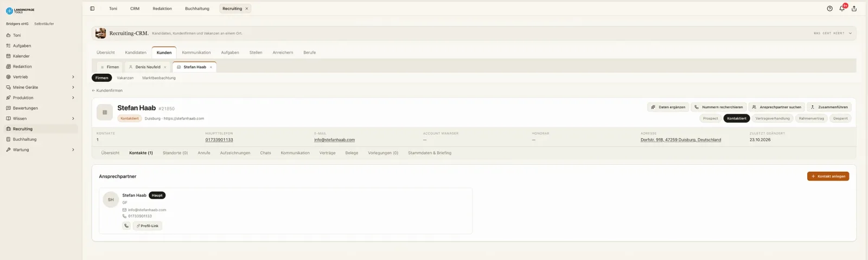The image size is (868, 260).
Task: Click the Nummern recherchieren button
Action: (x=718, y=107)
